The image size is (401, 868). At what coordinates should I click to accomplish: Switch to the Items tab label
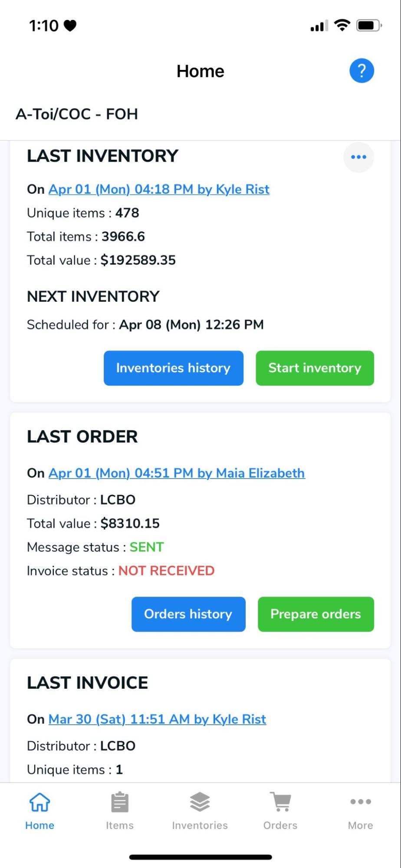[120, 825]
